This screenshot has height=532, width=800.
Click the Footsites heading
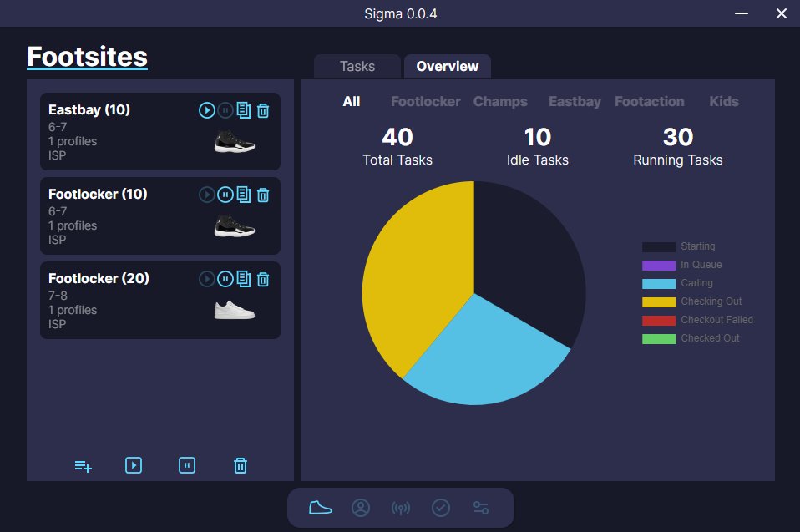87,57
